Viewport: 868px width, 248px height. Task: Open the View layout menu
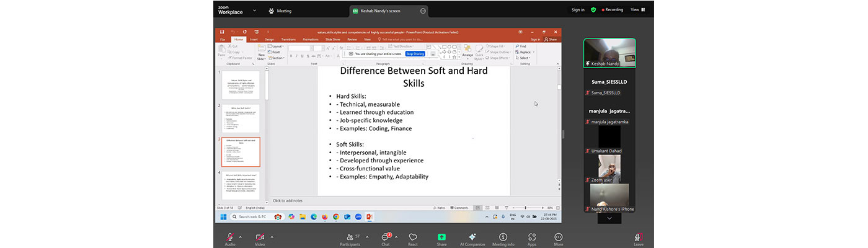[x=637, y=10]
